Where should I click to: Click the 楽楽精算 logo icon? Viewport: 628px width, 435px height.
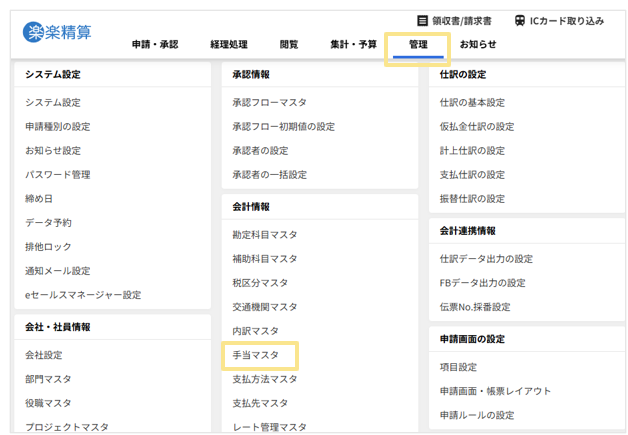click(x=34, y=32)
